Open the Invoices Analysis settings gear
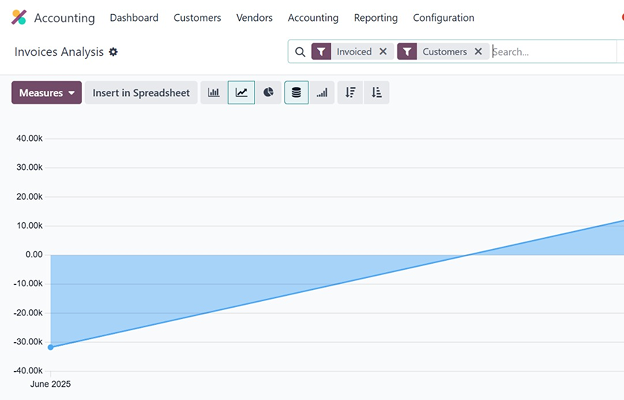The height and width of the screenshot is (400, 624). coord(113,52)
